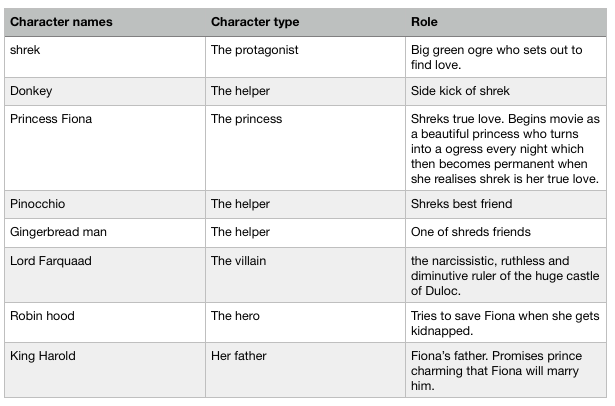The height and width of the screenshot is (406, 615).
Task: Select the "Role" column header
Action: pyautogui.click(x=424, y=21)
